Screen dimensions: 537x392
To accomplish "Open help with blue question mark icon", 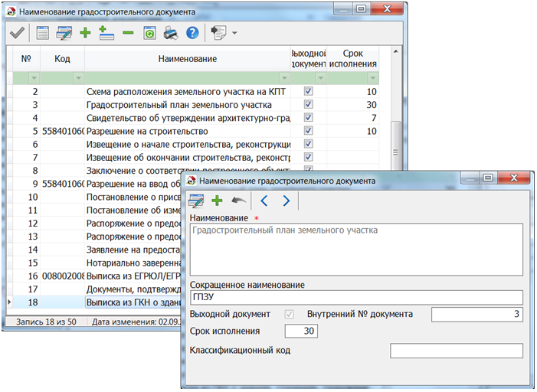I will (x=192, y=33).
